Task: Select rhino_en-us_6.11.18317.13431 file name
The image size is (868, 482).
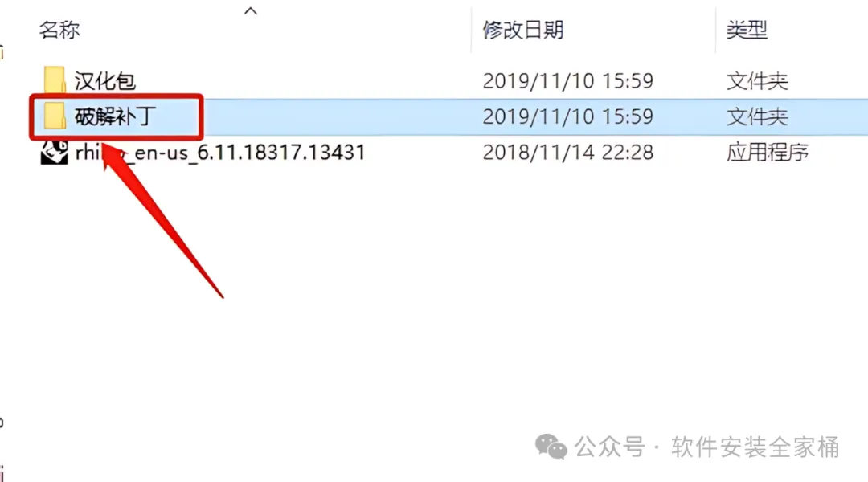Action: coord(220,152)
